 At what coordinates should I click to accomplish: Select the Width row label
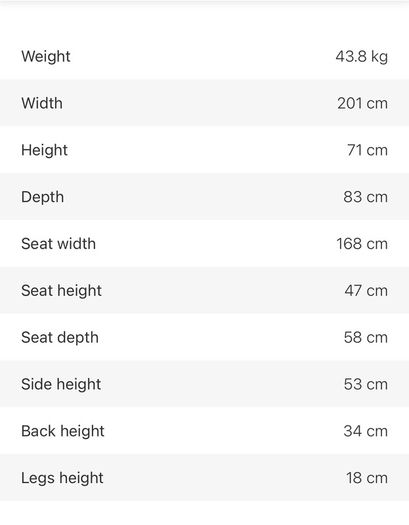(x=42, y=103)
